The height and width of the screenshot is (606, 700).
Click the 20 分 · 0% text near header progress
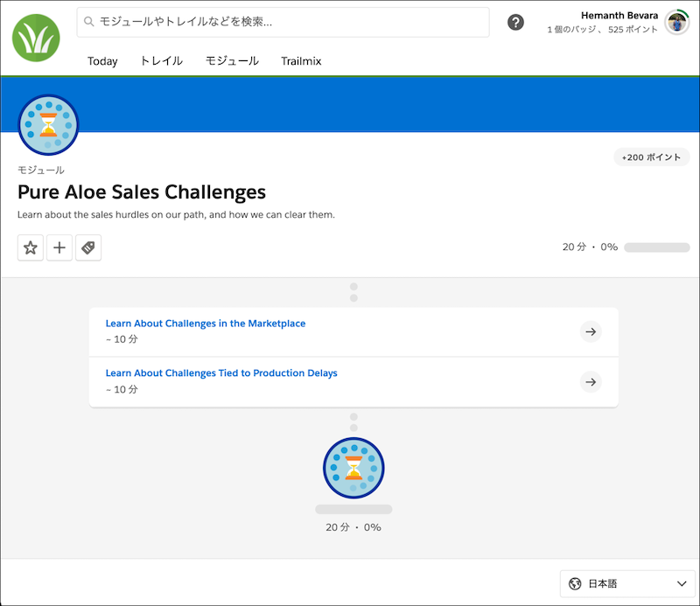[x=590, y=247]
